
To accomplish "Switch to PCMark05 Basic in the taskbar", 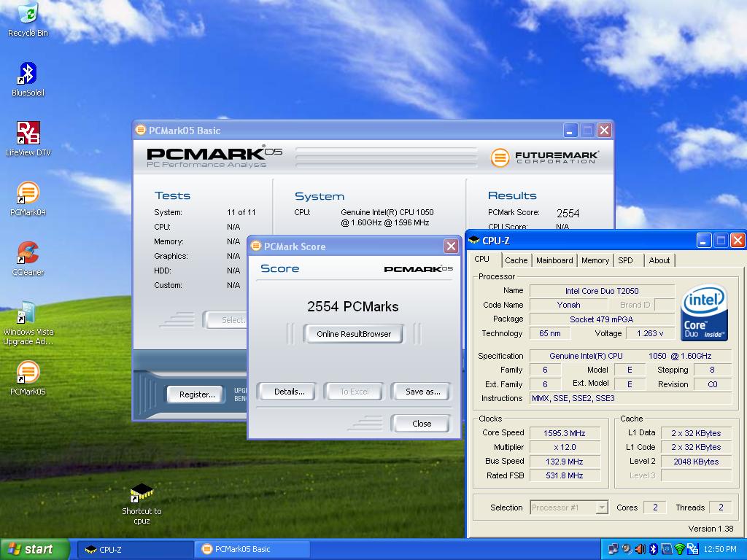I will pyautogui.click(x=252, y=550).
